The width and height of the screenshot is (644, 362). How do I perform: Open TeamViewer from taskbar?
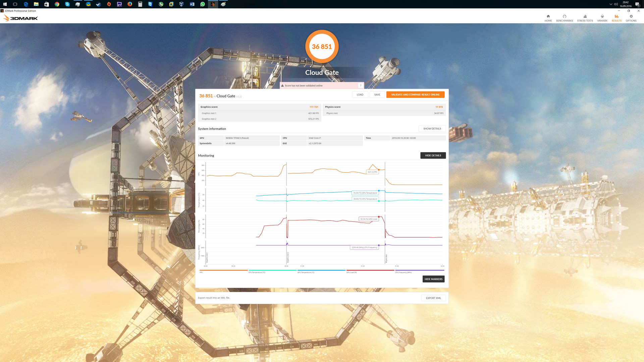pos(150,4)
